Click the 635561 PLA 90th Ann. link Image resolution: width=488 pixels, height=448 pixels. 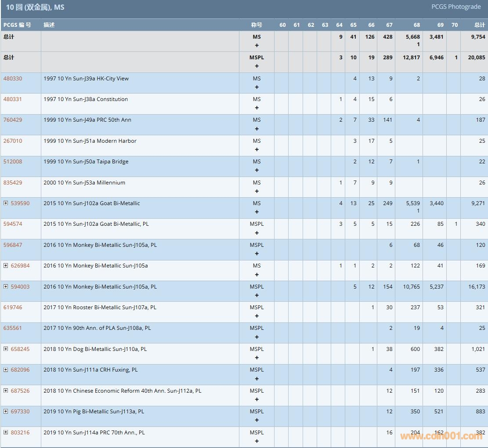click(13, 328)
